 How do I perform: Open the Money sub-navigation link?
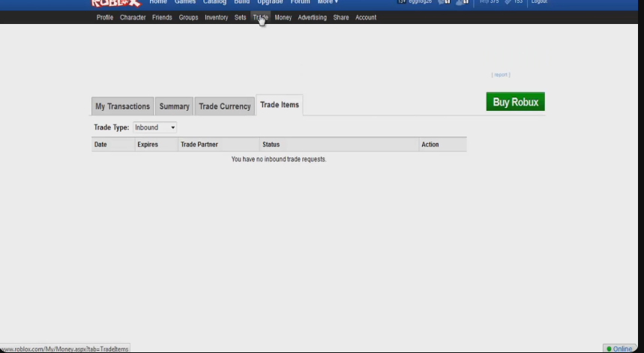(283, 17)
